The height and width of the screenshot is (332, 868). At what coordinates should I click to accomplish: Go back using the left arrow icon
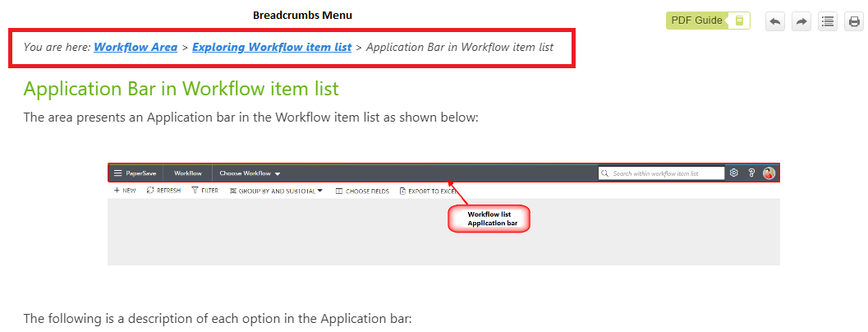[774, 21]
